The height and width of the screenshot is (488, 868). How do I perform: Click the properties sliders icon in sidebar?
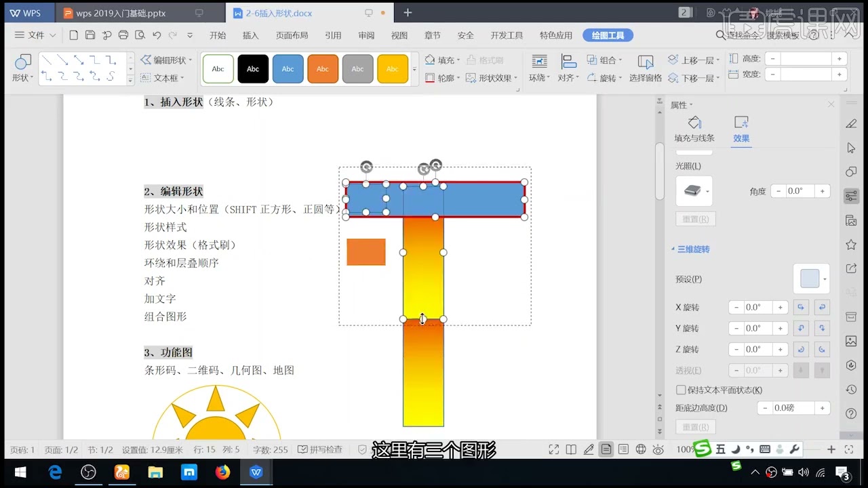coord(851,197)
